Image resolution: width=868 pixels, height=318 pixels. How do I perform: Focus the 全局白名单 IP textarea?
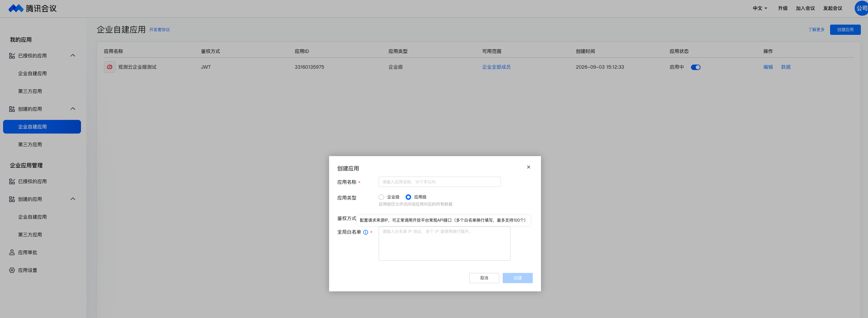(444, 244)
